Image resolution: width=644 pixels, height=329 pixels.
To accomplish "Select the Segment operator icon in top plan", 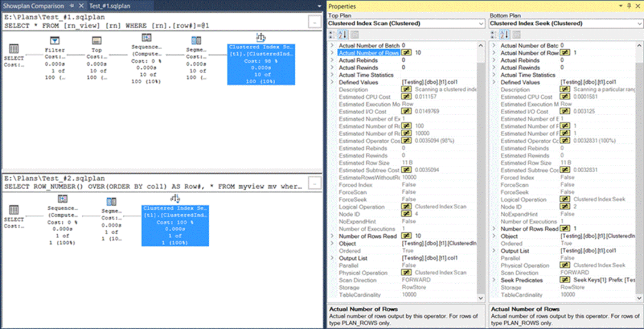I will coord(197,40).
